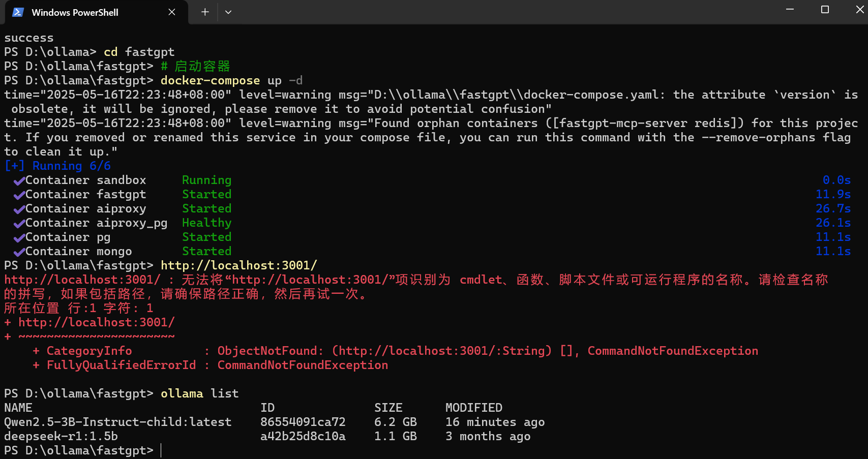Open a new terminal tab

point(205,12)
